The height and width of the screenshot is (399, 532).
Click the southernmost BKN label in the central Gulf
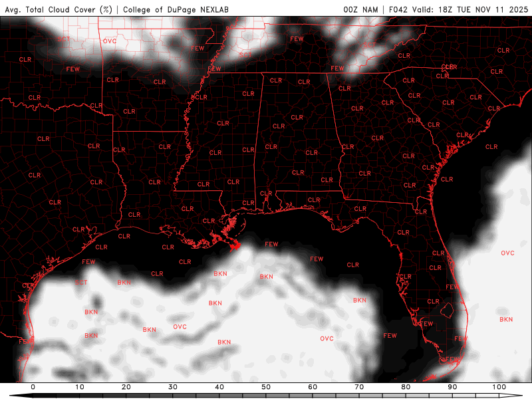[224, 342]
